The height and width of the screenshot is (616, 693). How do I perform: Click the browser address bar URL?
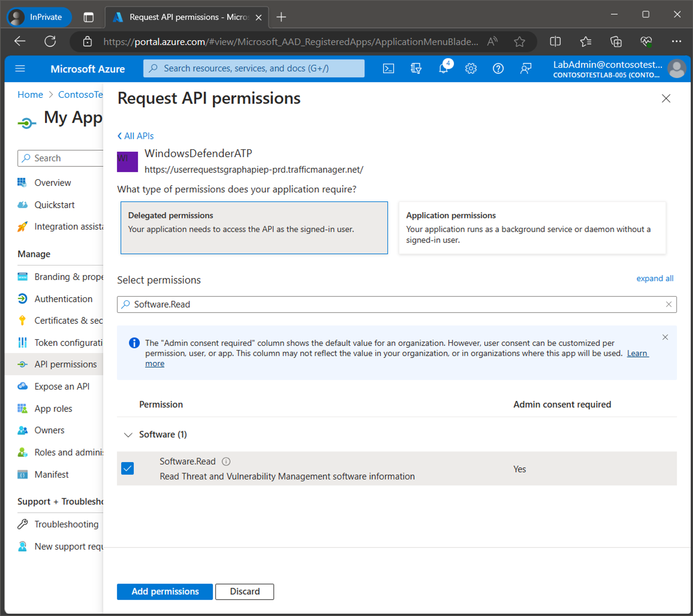[291, 42]
